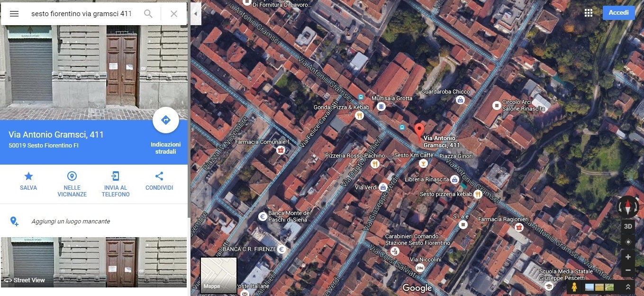Zoom out with the minus button
Viewport: 644px width, 296px height.
628,270
